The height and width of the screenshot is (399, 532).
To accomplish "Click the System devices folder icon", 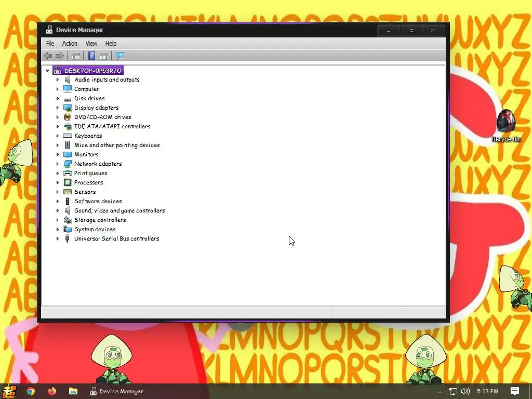I will [68, 229].
